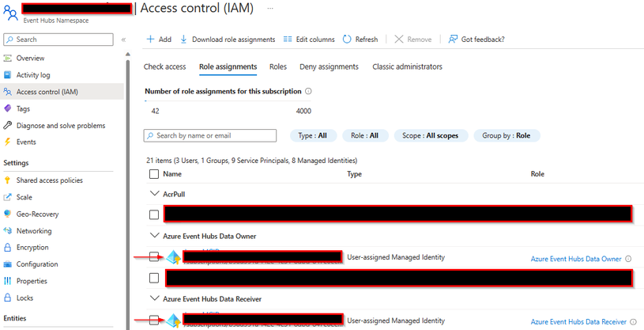Click the Name column header
The image size is (644, 330).
[x=172, y=174]
